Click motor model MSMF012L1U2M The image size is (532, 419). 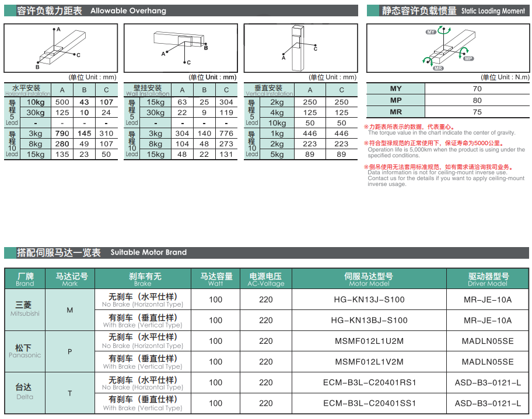tap(369, 341)
